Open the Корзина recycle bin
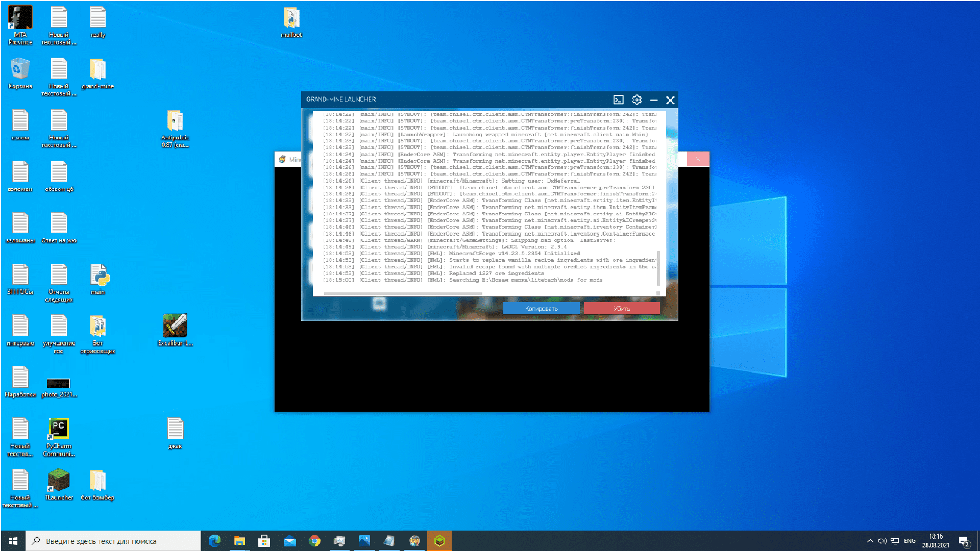 pos(20,74)
